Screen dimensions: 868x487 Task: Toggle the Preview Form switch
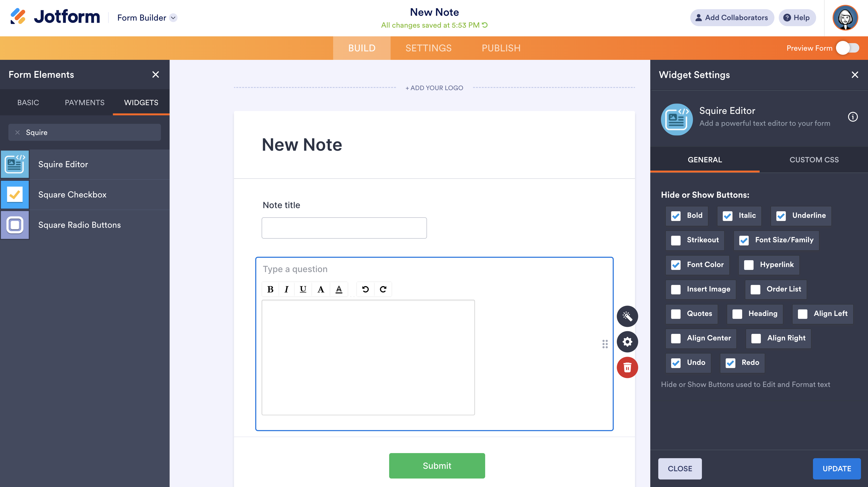click(x=847, y=48)
